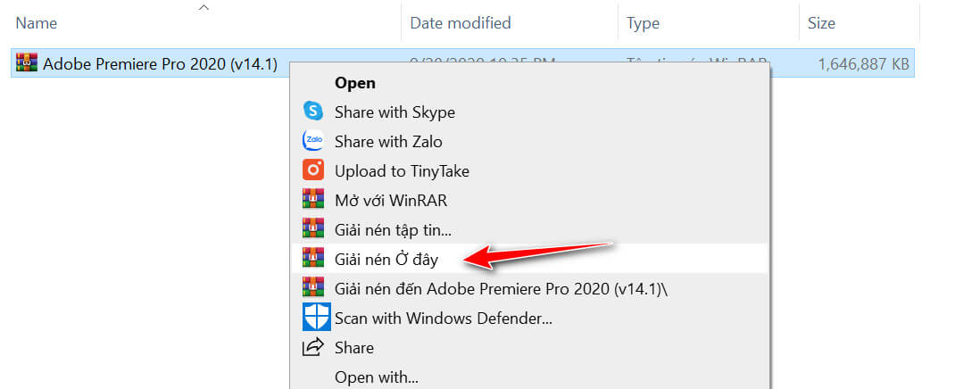The width and height of the screenshot is (980, 389).
Task: Click WinRAR icon beside Giải nén Ở đây
Action: pyautogui.click(x=313, y=259)
